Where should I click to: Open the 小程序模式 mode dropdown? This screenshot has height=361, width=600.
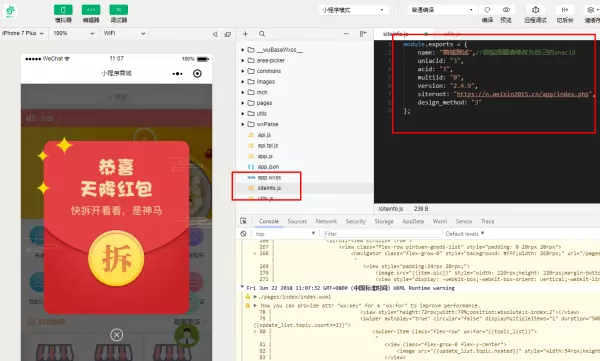click(x=354, y=10)
